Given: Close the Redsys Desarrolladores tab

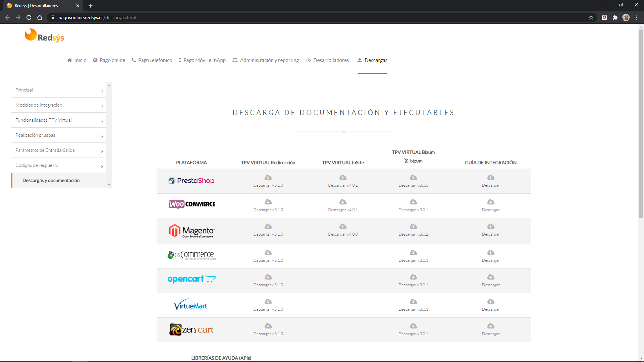Looking at the screenshot, I should pyautogui.click(x=77, y=6).
